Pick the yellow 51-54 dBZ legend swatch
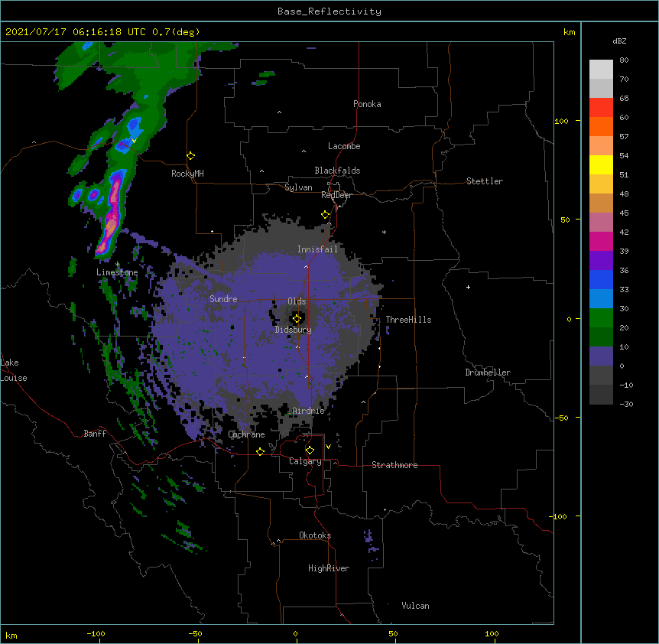The height and width of the screenshot is (644, 659). pos(601,165)
